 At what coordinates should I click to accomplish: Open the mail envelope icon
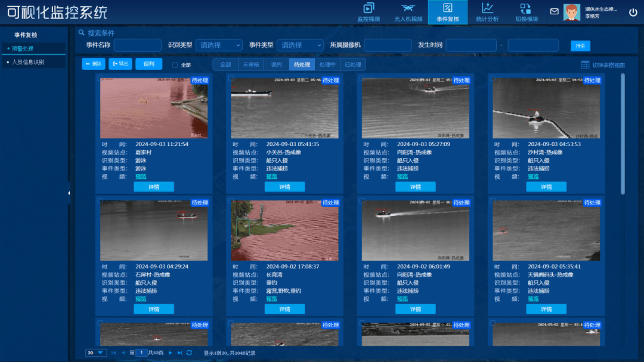[x=555, y=11]
